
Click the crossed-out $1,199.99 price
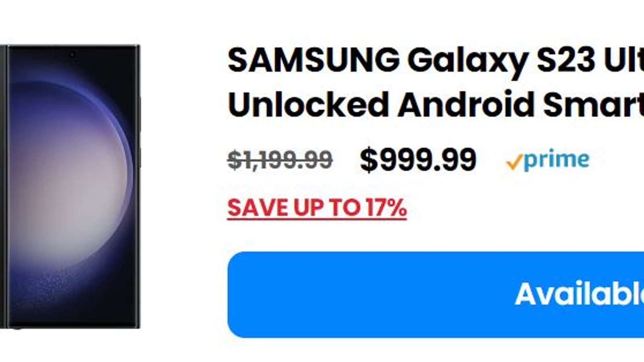pos(280,160)
